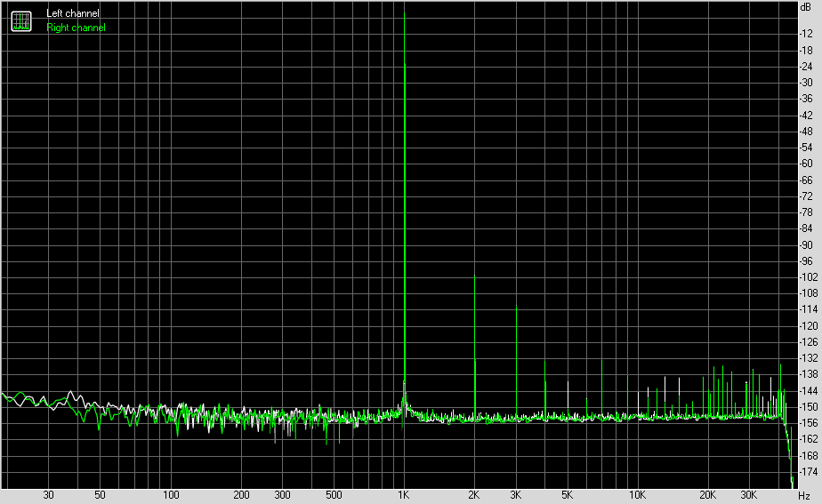Click the 'dB' unit label
The height and width of the screenshot is (504, 822).
[x=806, y=7]
